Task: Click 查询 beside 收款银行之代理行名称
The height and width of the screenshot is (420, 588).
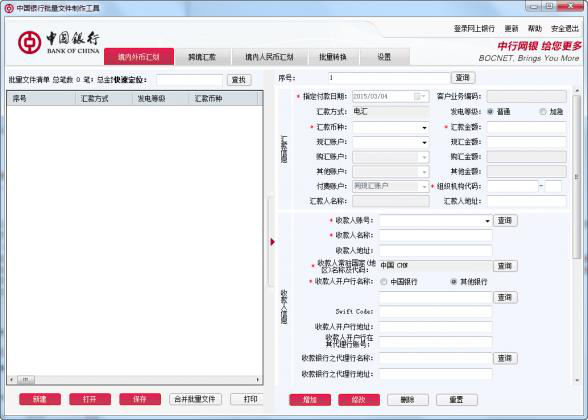Action: [505, 358]
